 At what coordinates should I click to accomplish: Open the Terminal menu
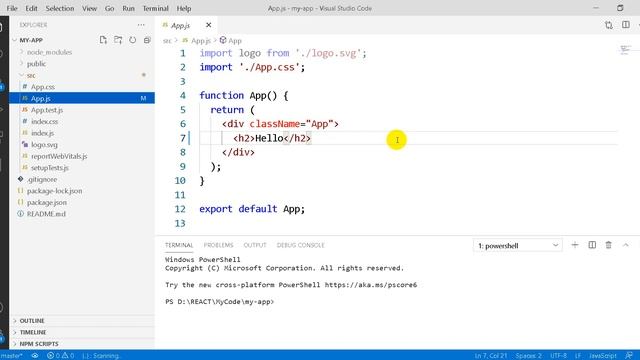tap(156, 8)
